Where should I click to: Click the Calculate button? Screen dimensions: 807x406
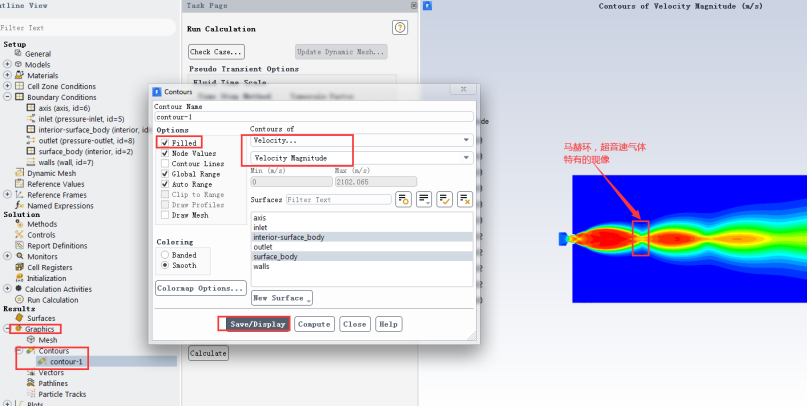(x=208, y=353)
